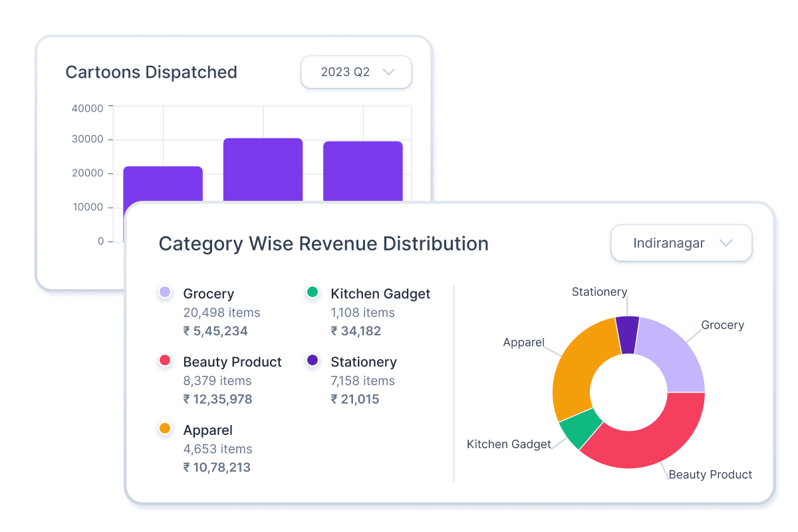798x532 pixels.
Task: Click the '7,158 items' count
Action: click(363, 381)
